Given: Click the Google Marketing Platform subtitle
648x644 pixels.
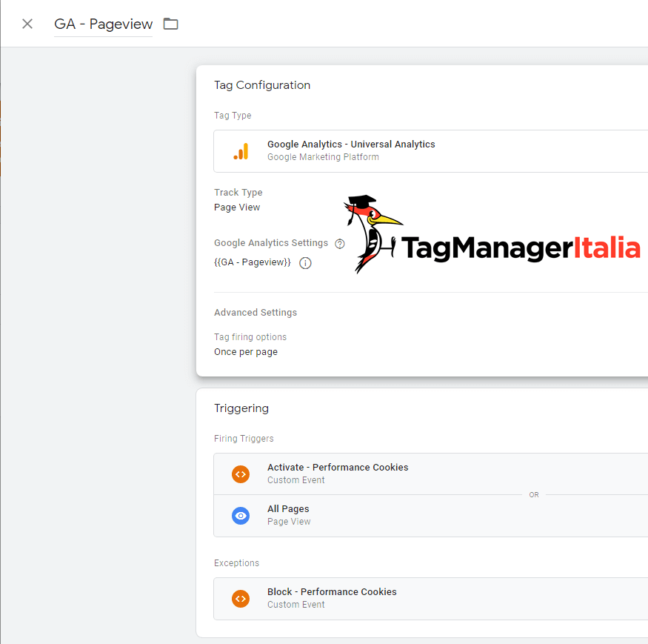Looking at the screenshot, I should tap(323, 157).
